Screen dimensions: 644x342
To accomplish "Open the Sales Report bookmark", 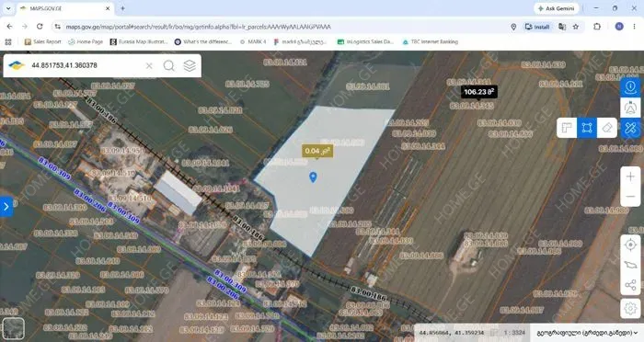I will click(x=42, y=41).
